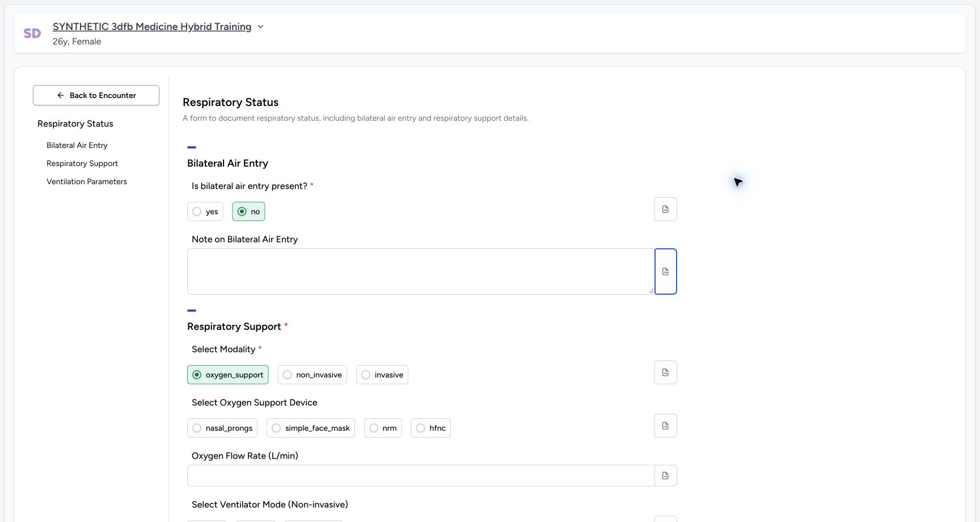The height and width of the screenshot is (522, 980).
Task: Open note icon for Select Modality row
Action: coord(665,372)
